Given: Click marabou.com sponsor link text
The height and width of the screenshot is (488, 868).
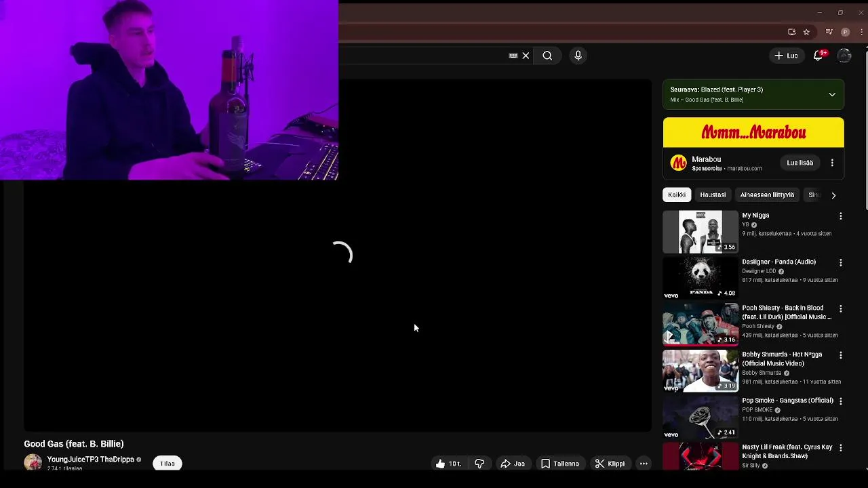Looking at the screenshot, I should pyautogui.click(x=745, y=168).
